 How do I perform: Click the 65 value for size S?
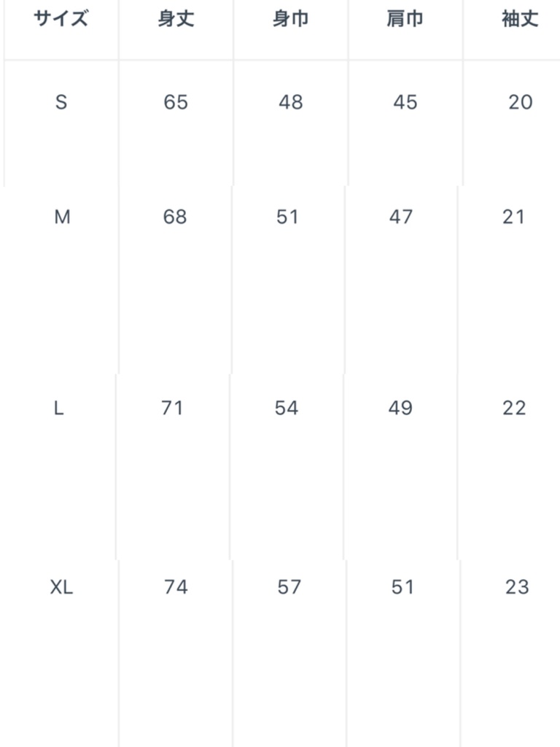point(176,103)
